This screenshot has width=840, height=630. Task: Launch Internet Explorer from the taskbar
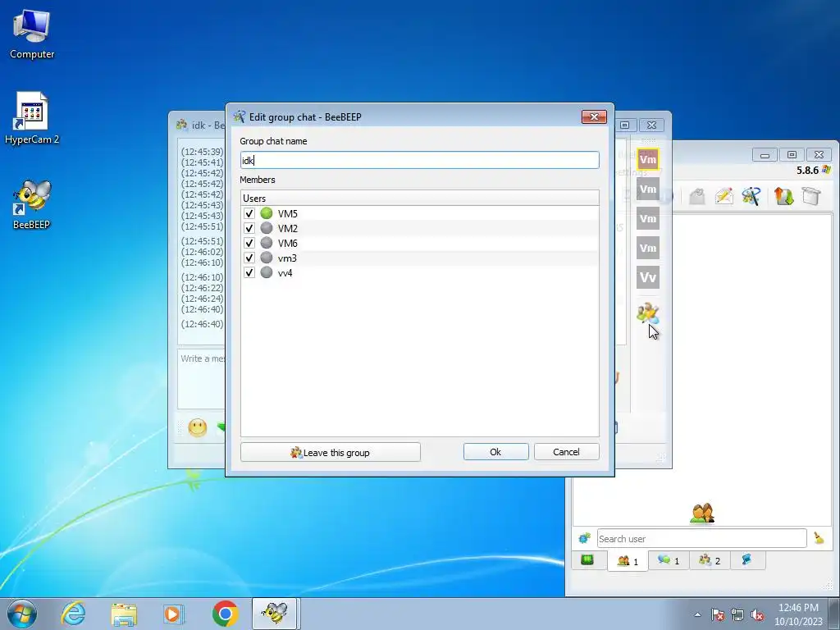pyautogui.click(x=73, y=614)
